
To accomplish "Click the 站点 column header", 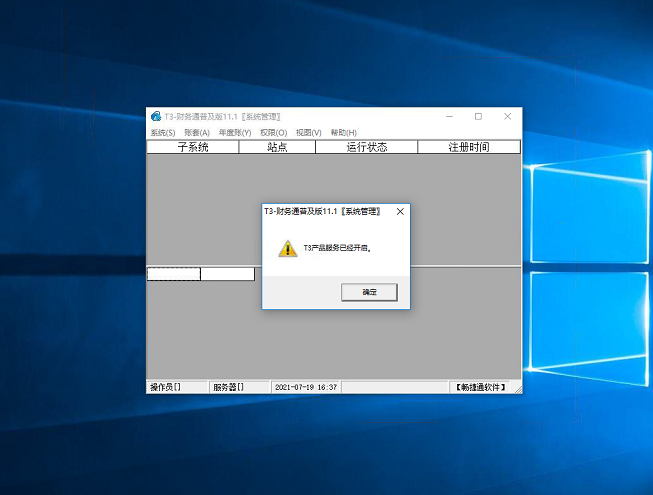I will tap(277, 147).
